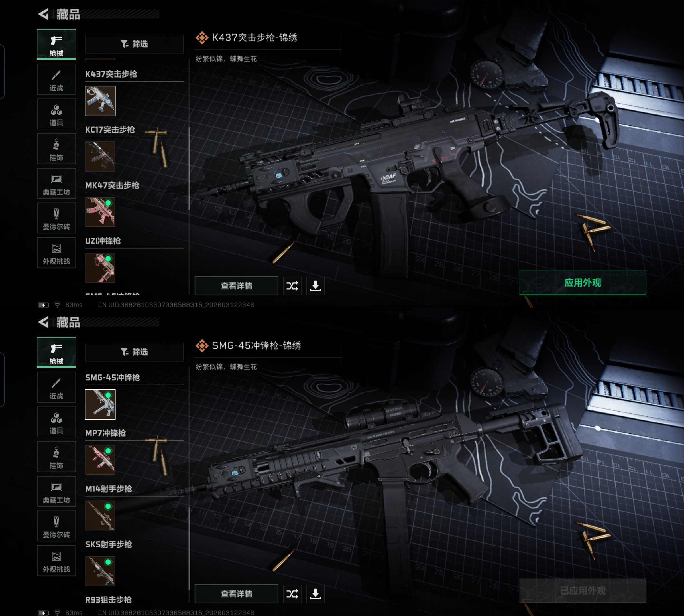Click the greyed 已应用外观 button

pyautogui.click(x=583, y=591)
